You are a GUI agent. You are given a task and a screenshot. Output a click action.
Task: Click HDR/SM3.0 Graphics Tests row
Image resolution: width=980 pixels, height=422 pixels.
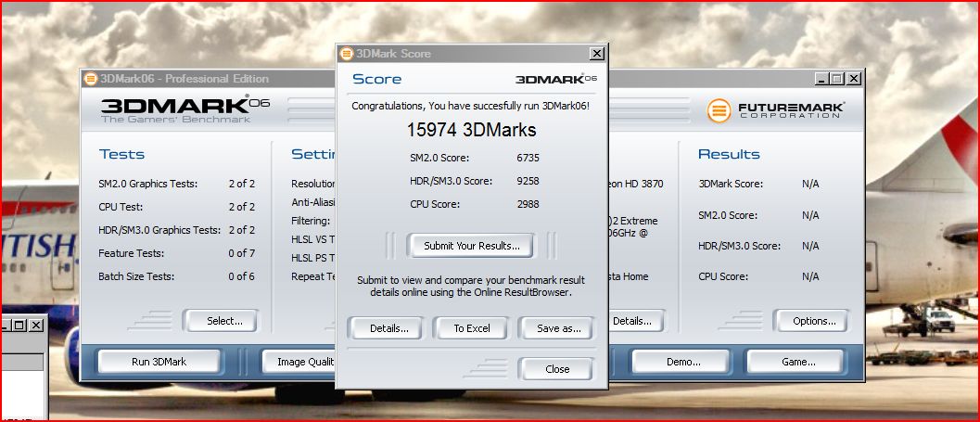coord(177,230)
